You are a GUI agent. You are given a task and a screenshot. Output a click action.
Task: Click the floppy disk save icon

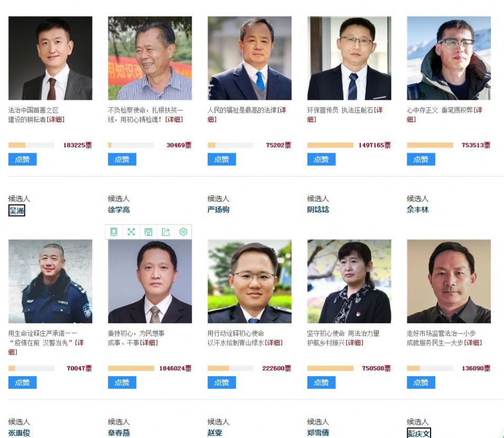click(x=148, y=232)
